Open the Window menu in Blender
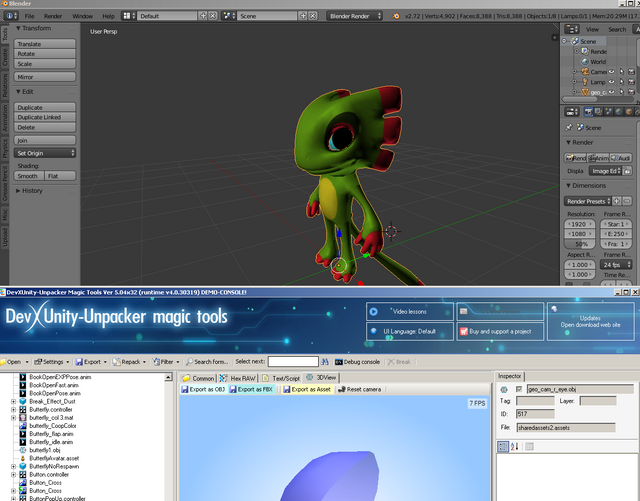 (x=82, y=16)
